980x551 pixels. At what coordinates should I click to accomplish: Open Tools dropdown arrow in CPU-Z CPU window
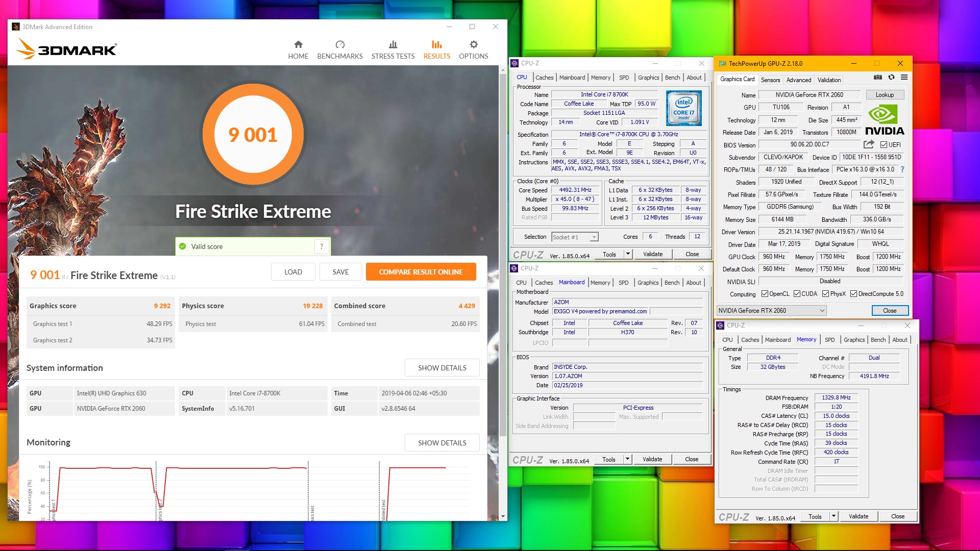click(628, 254)
